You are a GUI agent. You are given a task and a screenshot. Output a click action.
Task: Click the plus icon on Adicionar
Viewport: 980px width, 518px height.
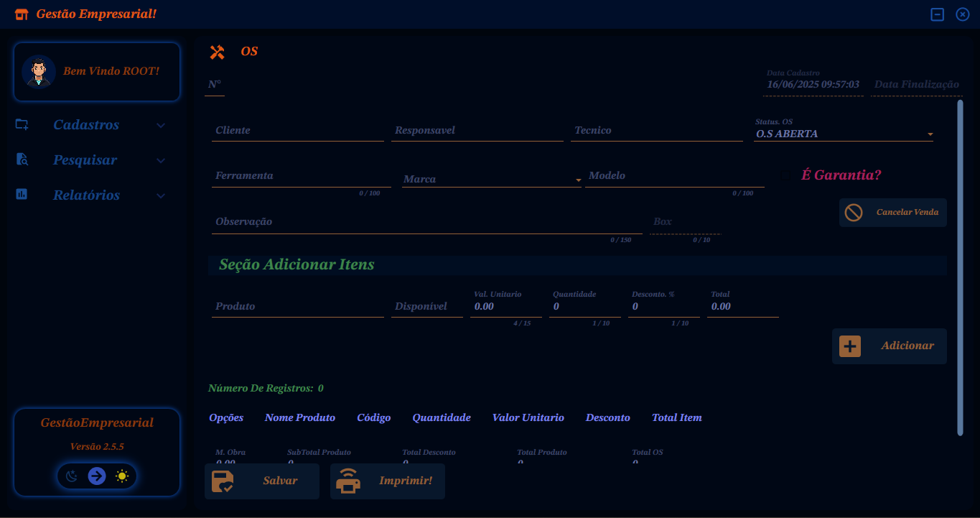click(x=850, y=346)
